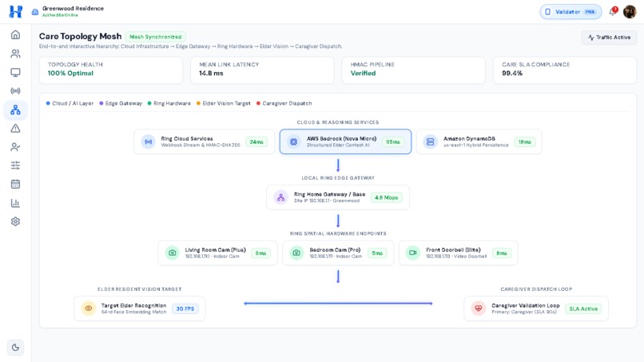The image size is (644, 362).
Task: Click the H app logo
Action: [x=16, y=11]
